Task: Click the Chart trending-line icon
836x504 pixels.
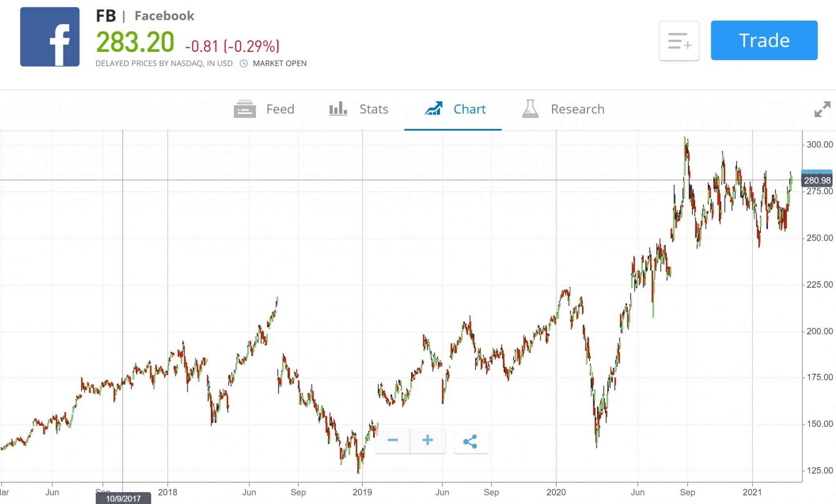Action: 434,109
